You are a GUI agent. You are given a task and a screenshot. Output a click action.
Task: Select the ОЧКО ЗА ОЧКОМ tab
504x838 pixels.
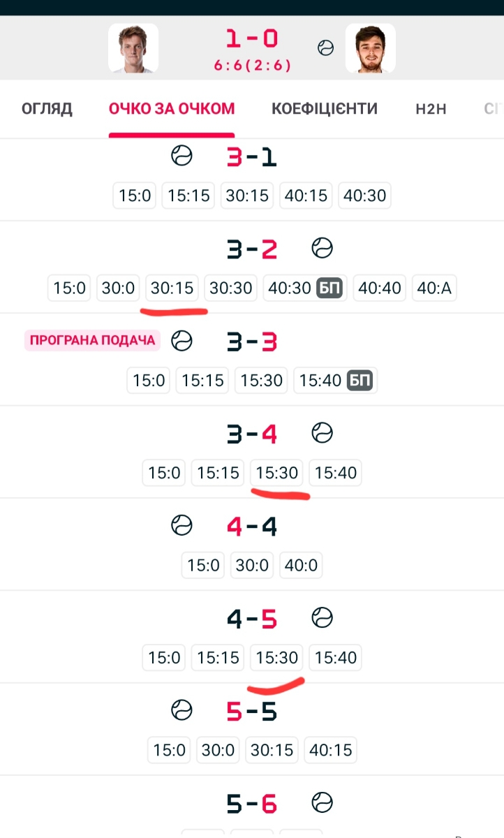[x=172, y=109]
